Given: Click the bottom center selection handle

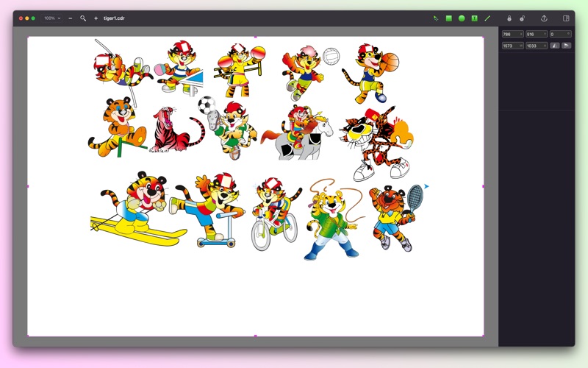Looking at the screenshot, I should (x=256, y=336).
